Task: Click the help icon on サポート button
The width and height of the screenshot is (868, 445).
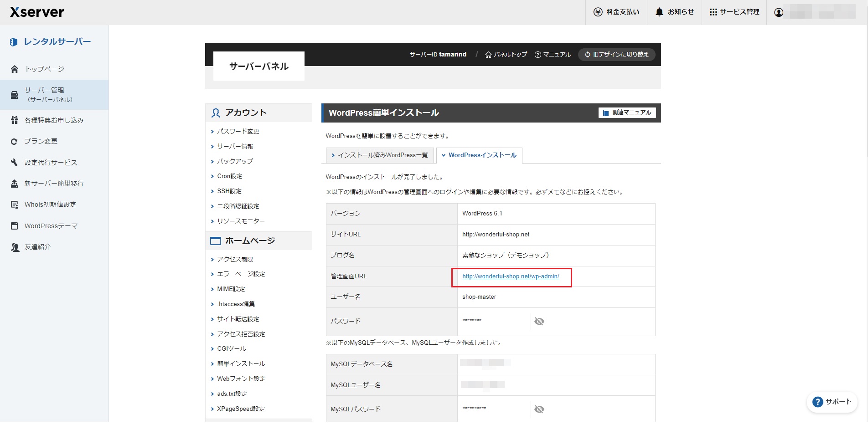Action: (818, 402)
